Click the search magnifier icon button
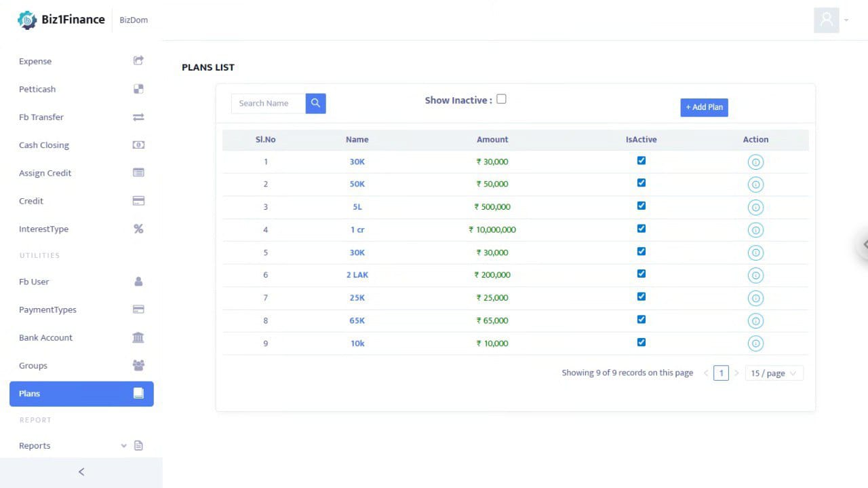 [315, 103]
